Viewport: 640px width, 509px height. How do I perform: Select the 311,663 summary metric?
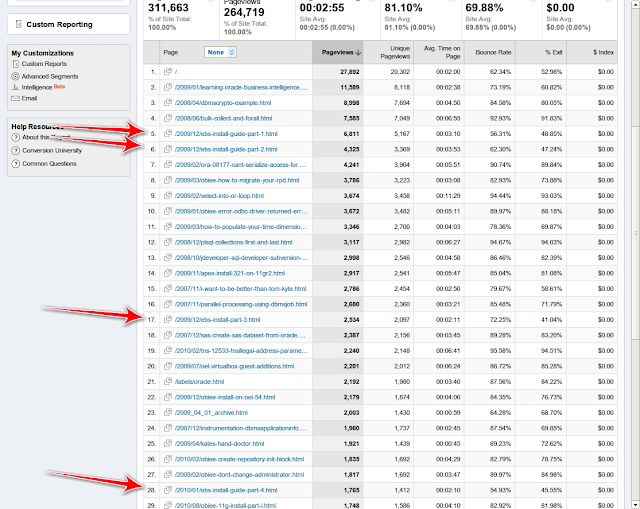click(168, 8)
